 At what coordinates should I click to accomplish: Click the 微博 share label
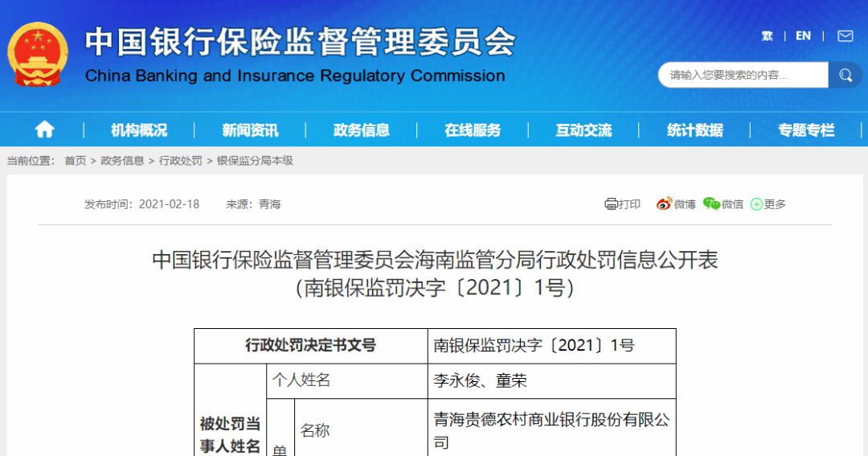[x=685, y=204]
